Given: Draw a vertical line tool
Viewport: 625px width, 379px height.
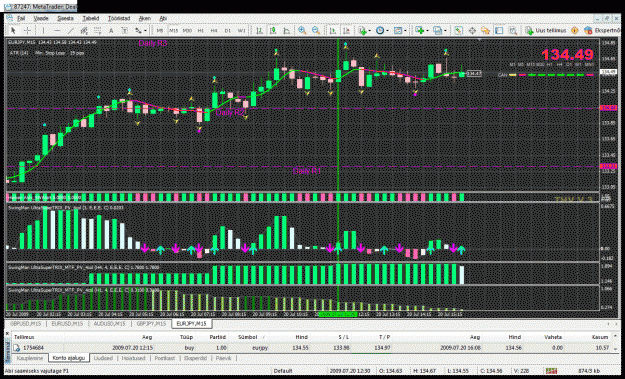Looking at the screenshot, I should 43,30.
